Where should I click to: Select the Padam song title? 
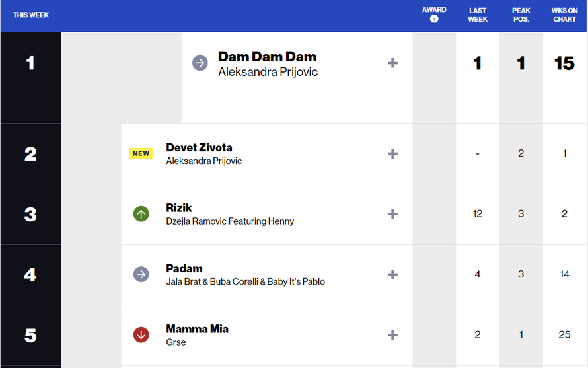(x=184, y=268)
